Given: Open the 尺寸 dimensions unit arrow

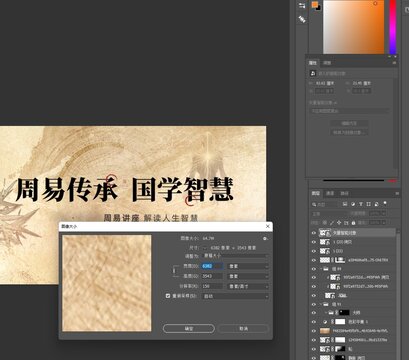Looking at the screenshot, I should pos(204,248).
